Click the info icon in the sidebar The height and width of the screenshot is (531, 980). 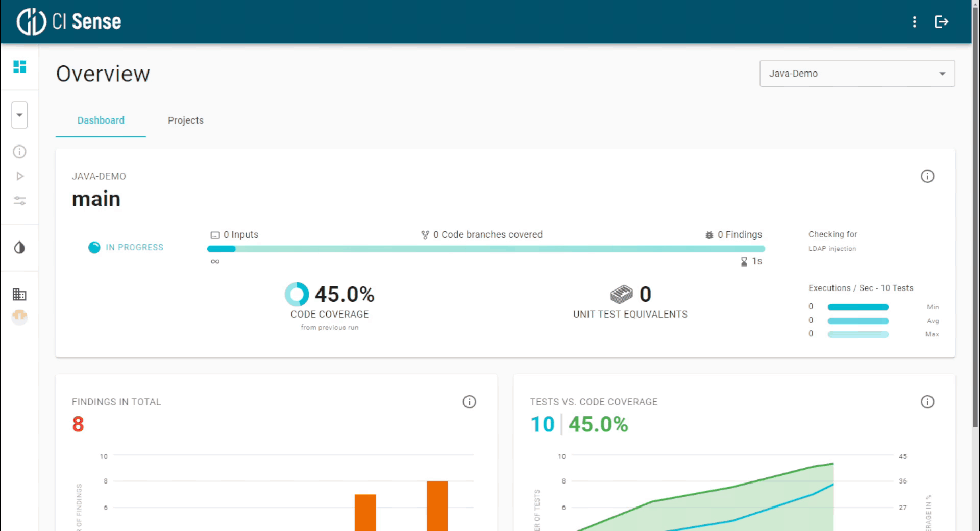pyautogui.click(x=19, y=151)
